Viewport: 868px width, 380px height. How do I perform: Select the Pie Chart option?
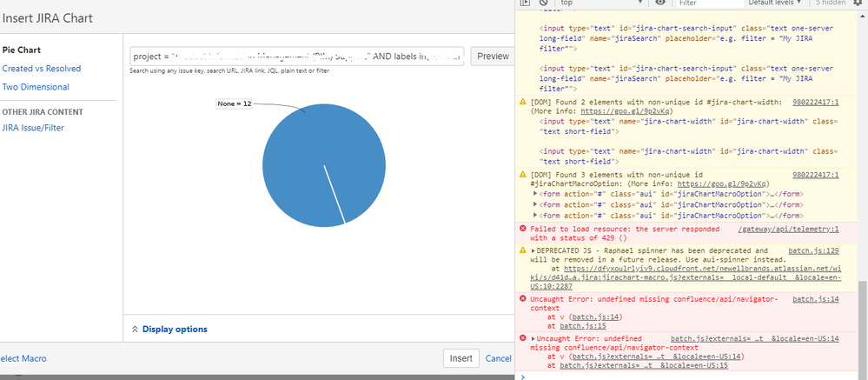click(x=21, y=50)
